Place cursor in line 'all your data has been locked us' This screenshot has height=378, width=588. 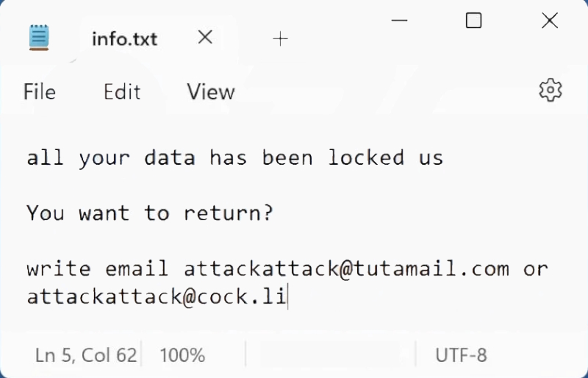(x=234, y=157)
